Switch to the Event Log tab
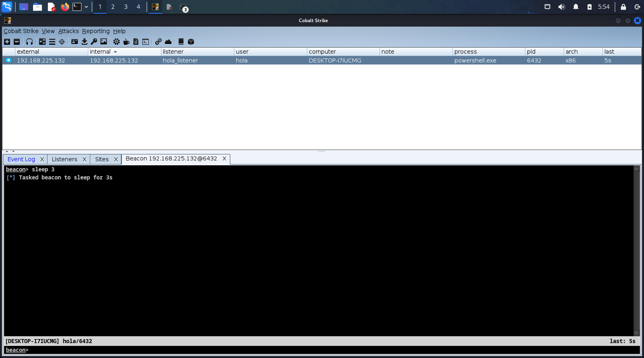644x358 pixels. (21, 159)
